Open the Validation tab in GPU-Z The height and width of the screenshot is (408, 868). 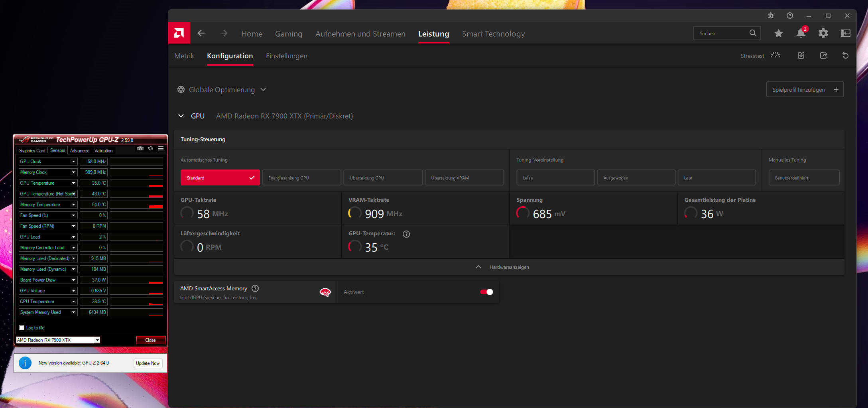pyautogui.click(x=104, y=151)
